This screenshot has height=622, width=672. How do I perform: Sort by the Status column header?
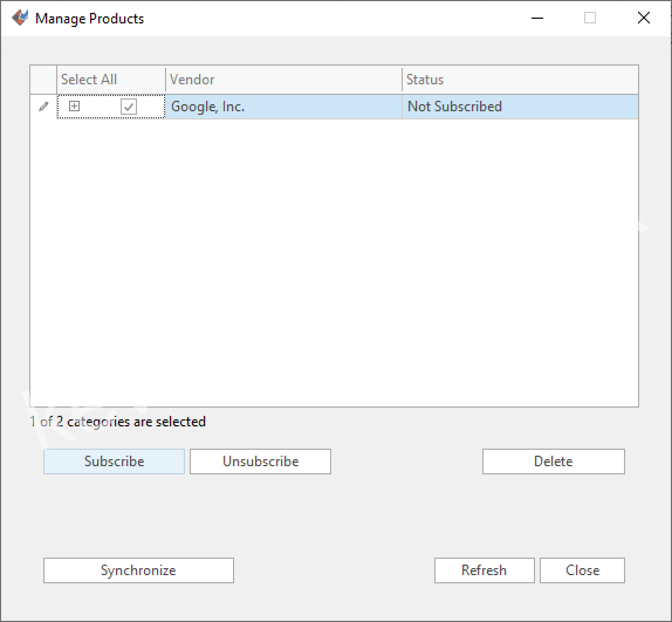pyautogui.click(x=520, y=80)
